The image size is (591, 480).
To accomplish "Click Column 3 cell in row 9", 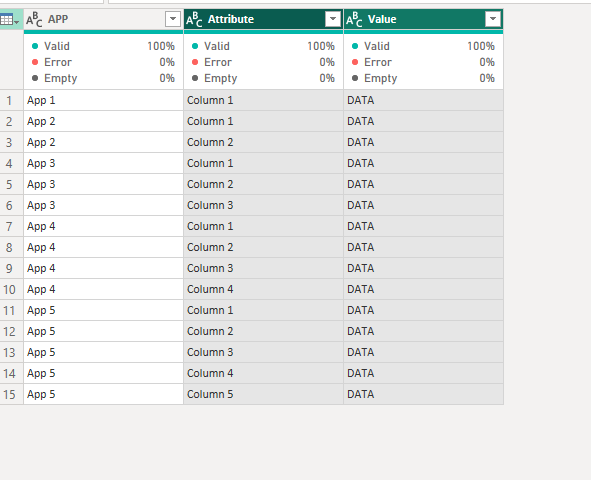I will 263,268.
